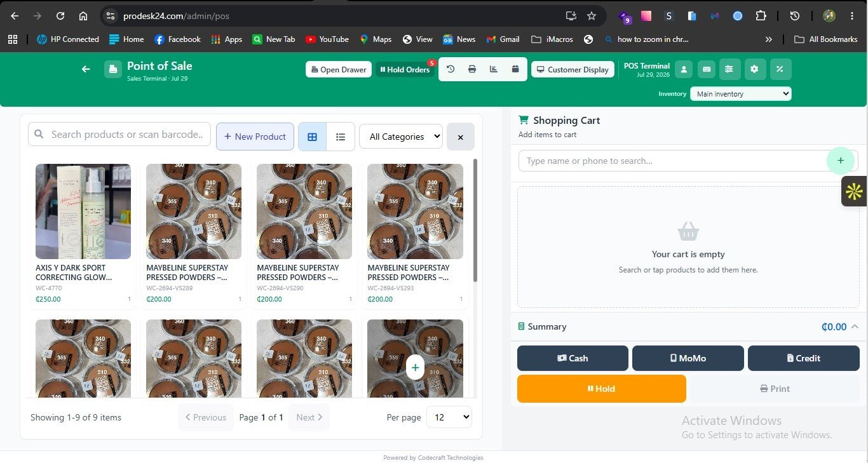Click the yellow asterisk side widget
This screenshot has height=463, width=868.
coord(855,191)
